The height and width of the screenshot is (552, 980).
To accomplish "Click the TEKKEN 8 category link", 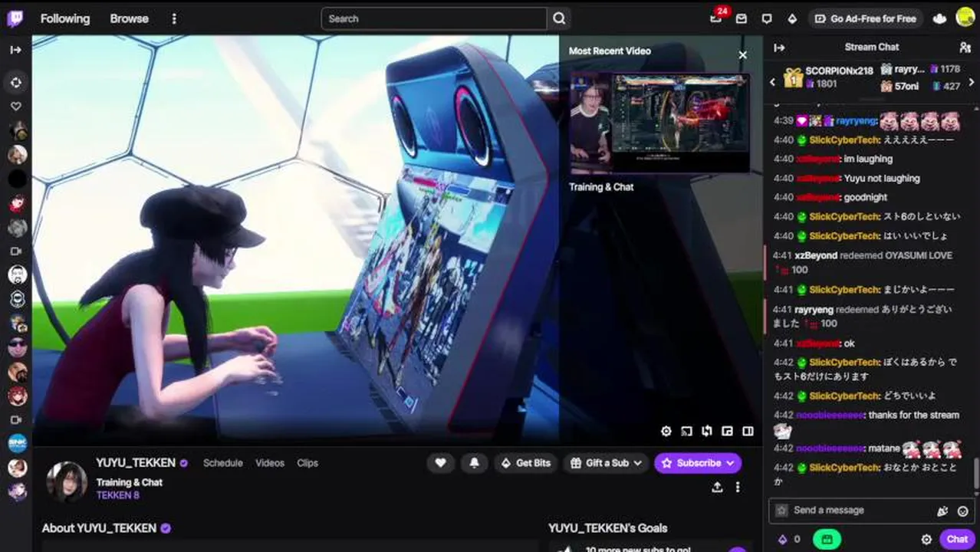I will pos(117,495).
